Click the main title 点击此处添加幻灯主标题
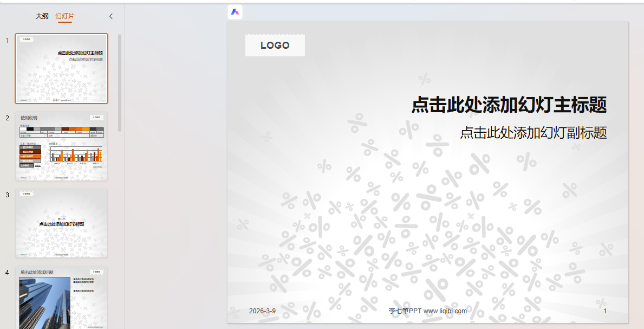Screen dimensions: 644x329 pyautogui.click(x=509, y=105)
